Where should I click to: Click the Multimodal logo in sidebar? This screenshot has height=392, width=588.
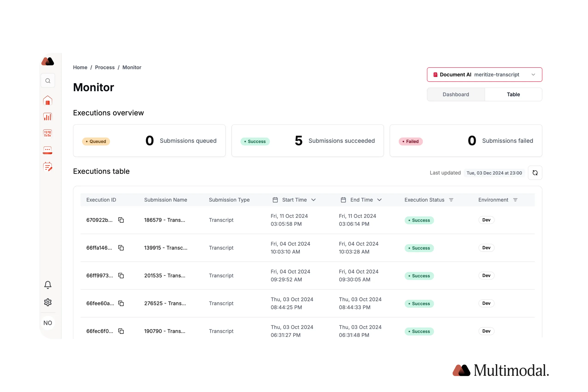48,61
